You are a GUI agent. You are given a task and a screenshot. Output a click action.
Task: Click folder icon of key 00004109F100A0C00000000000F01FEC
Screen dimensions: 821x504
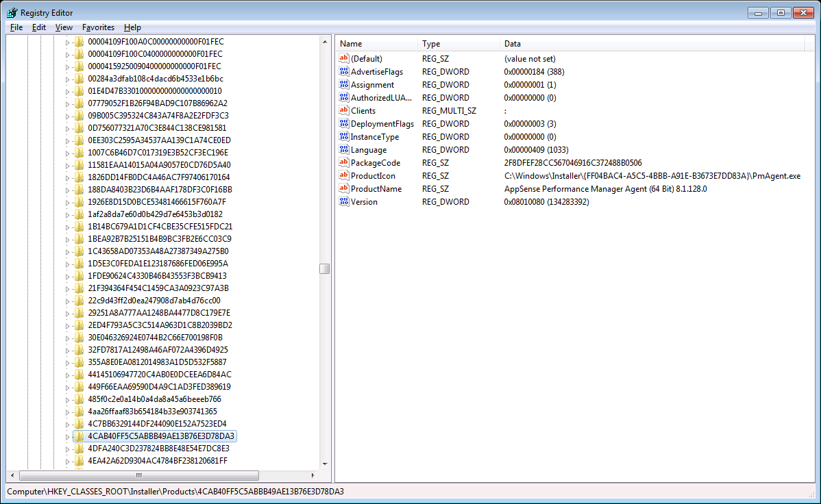[79, 41]
